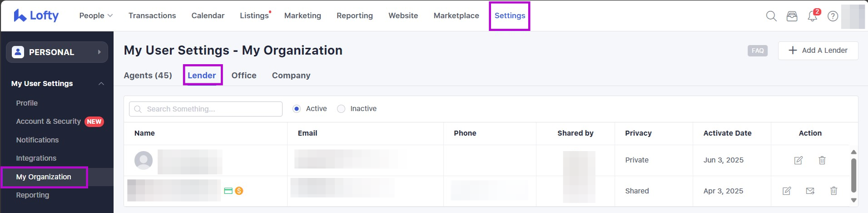868x213 pixels.
Task: Select the Active radio button
Action: pos(297,109)
